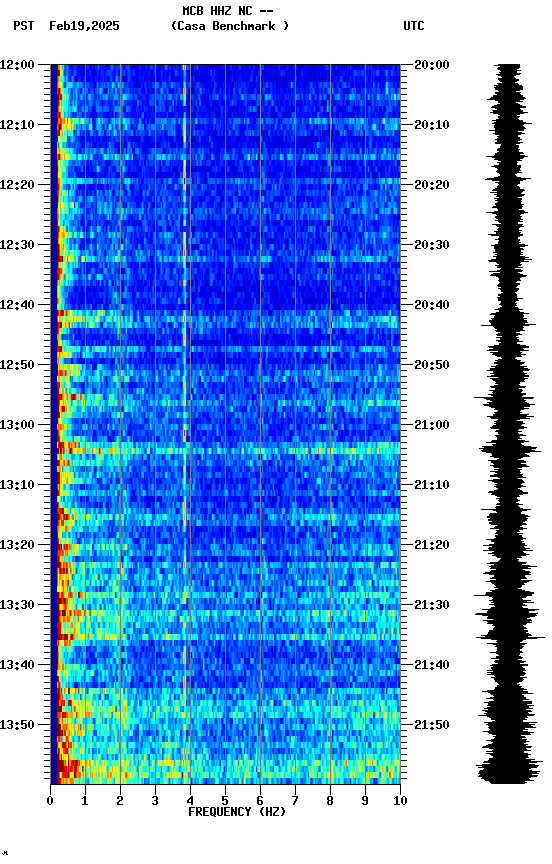The width and height of the screenshot is (552, 864).
Task: Click frequency axis tick label 6
Action: pos(260,801)
